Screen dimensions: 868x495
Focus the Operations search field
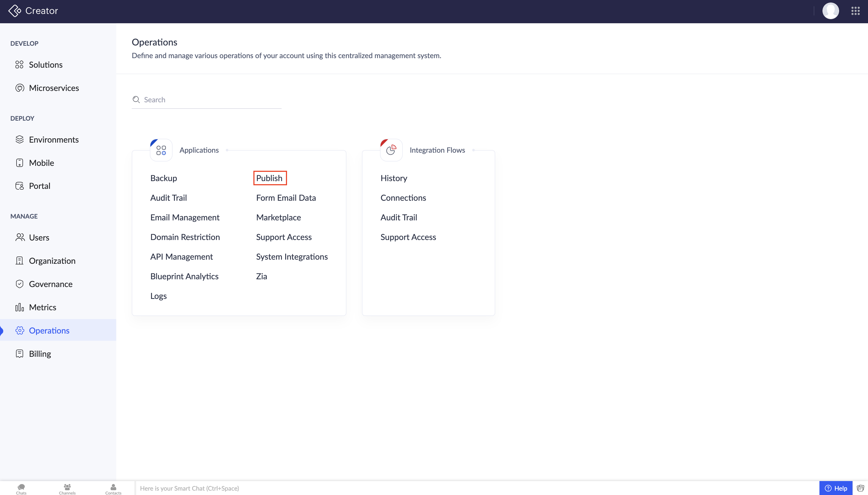[211, 100]
